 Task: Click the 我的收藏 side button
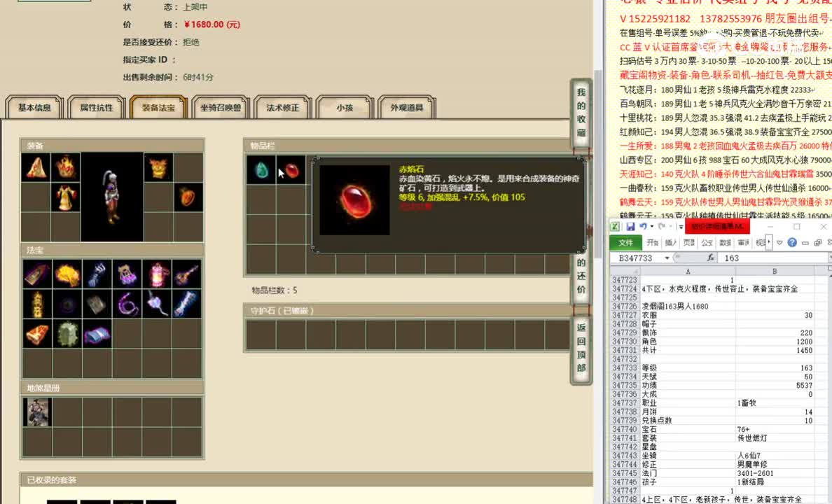[x=581, y=112]
